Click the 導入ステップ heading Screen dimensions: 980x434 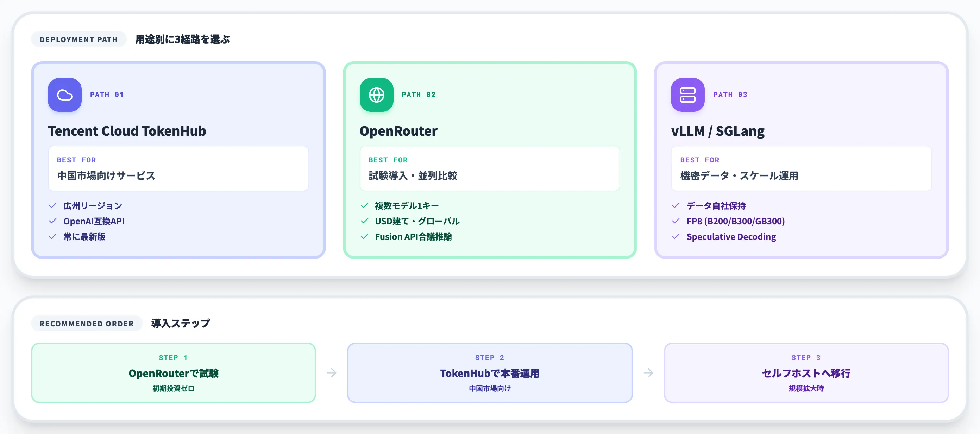(180, 324)
